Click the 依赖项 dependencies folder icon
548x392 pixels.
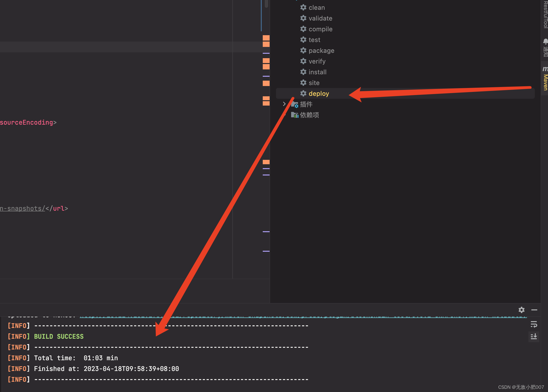click(295, 115)
